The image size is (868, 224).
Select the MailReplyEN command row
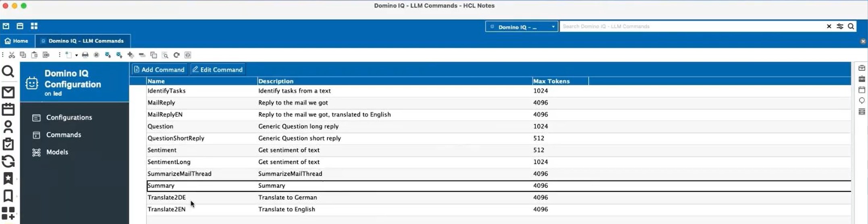(498, 114)
